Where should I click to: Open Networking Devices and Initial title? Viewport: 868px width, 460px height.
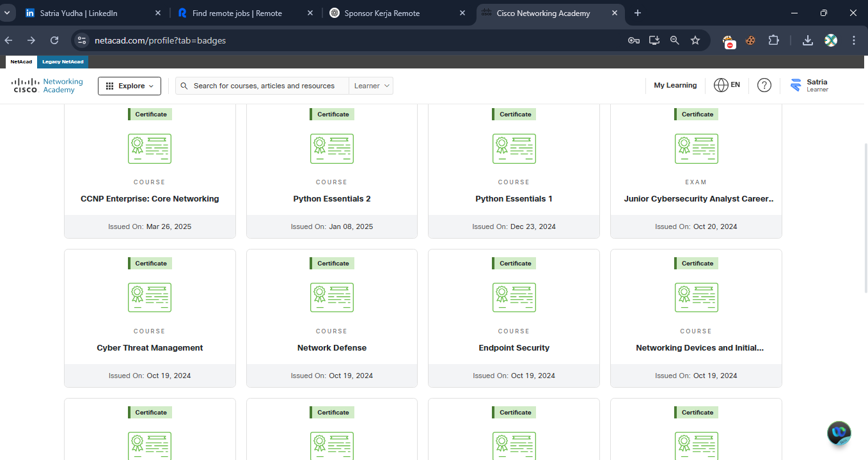pos(700,348)
